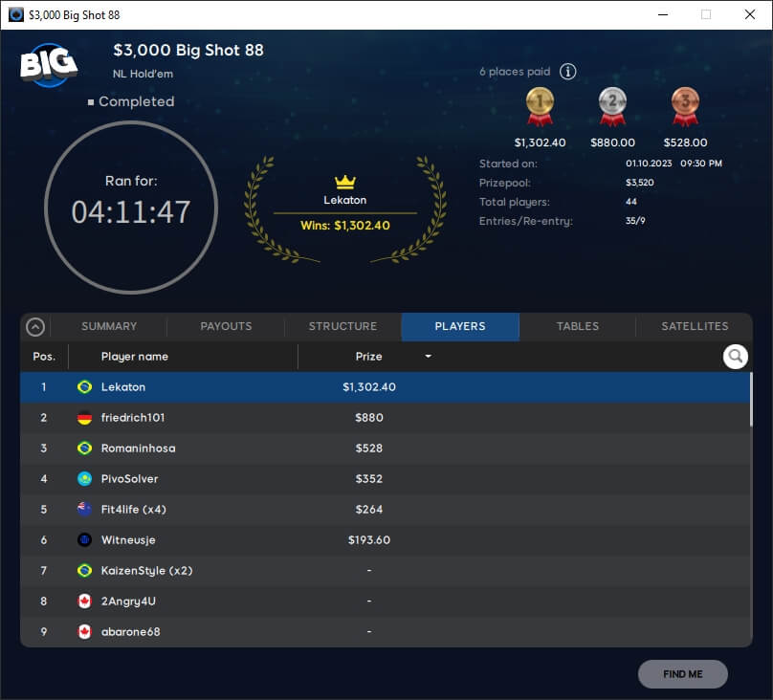Collapse the panel using the circled up arrow

click(x=35, y=327)
